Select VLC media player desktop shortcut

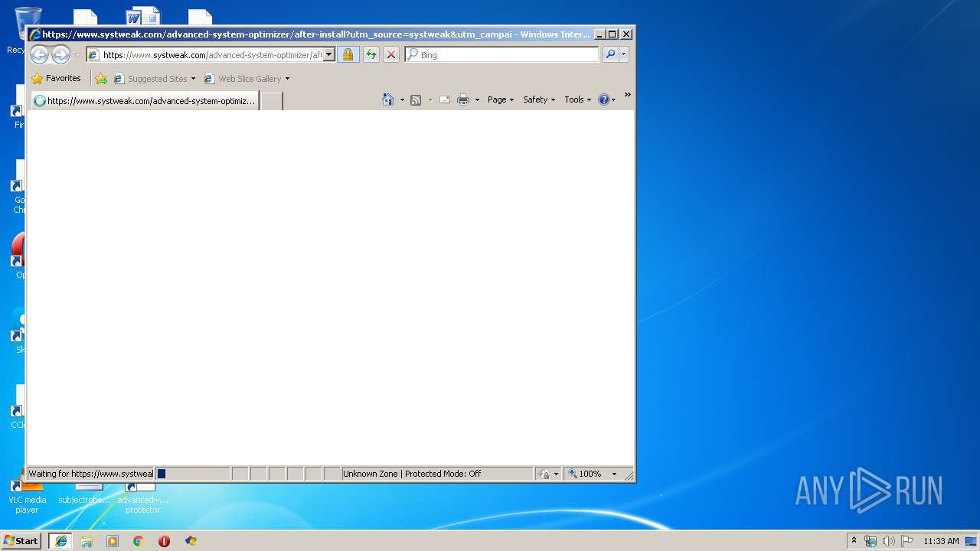[27, 496]
